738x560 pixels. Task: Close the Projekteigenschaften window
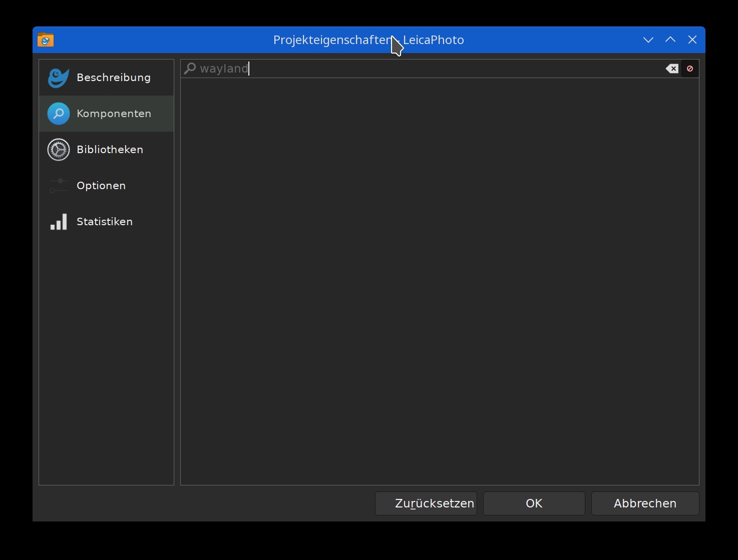692,40
